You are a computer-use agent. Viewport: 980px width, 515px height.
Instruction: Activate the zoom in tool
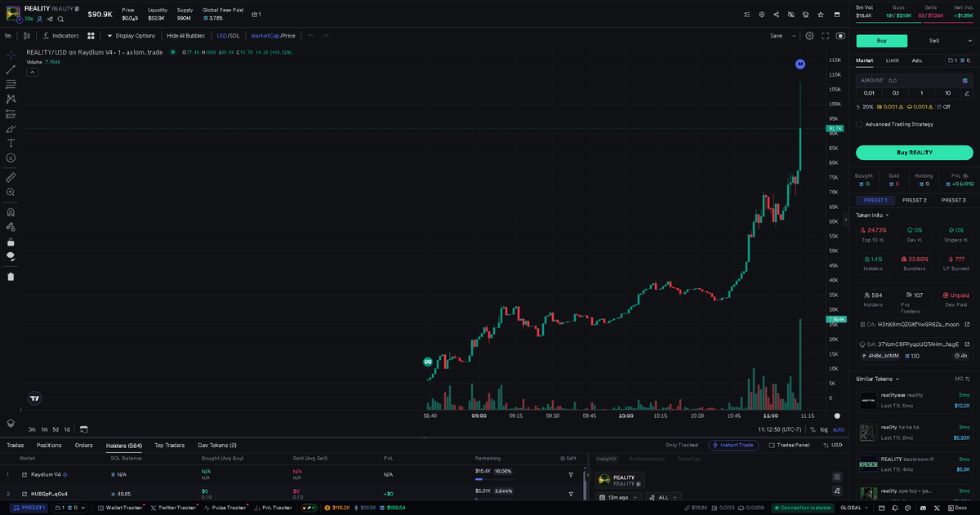coord(11,192)
